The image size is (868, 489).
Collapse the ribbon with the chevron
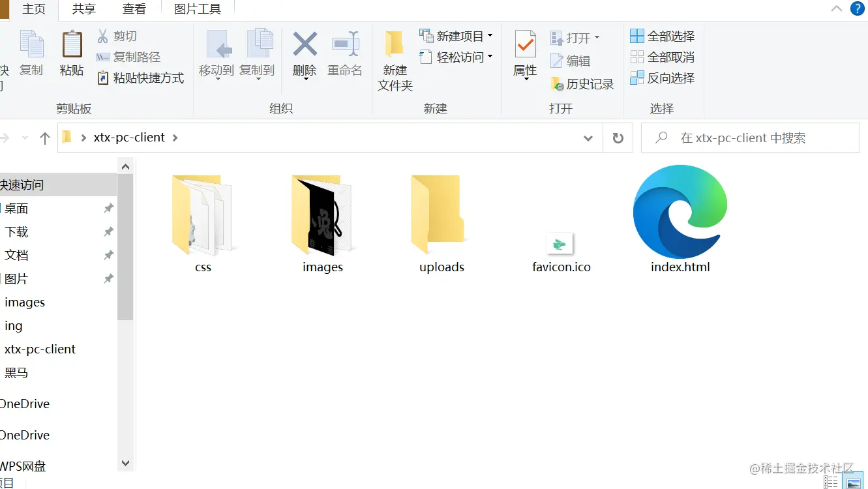point(837,9)
